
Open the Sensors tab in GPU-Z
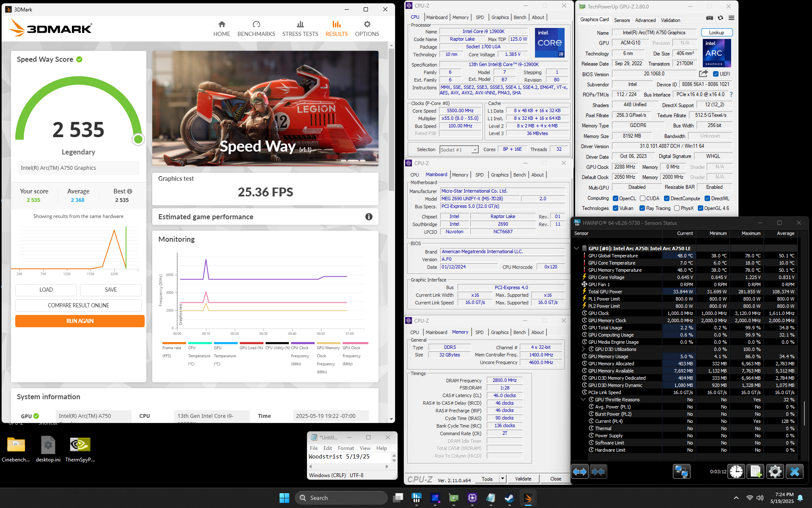pos(622,20)
